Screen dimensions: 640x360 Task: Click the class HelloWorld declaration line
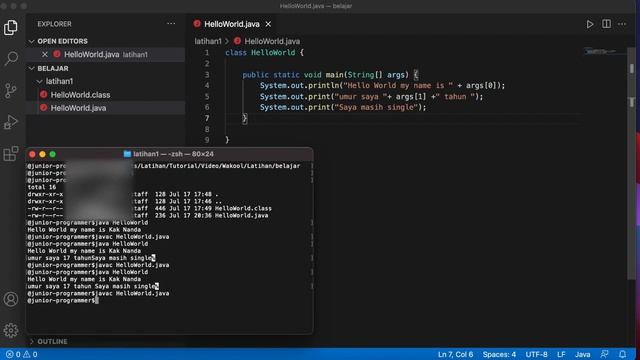(264, 53)
